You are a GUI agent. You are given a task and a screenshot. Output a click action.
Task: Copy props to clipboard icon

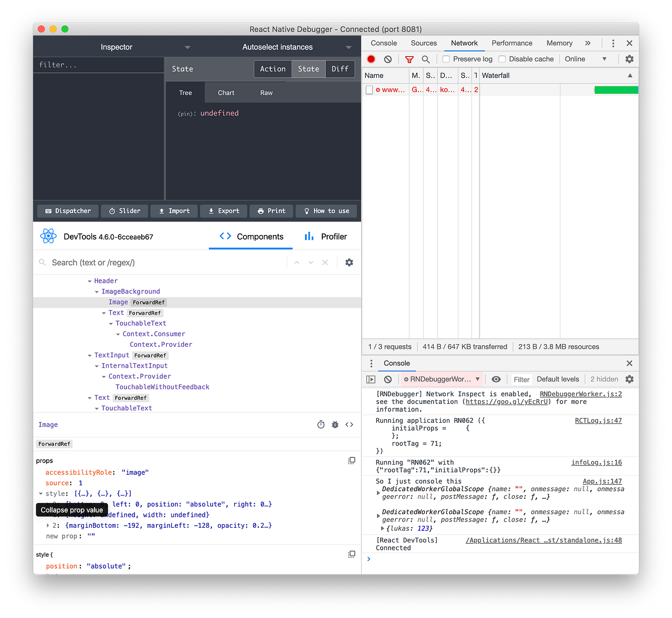[352, 461]
